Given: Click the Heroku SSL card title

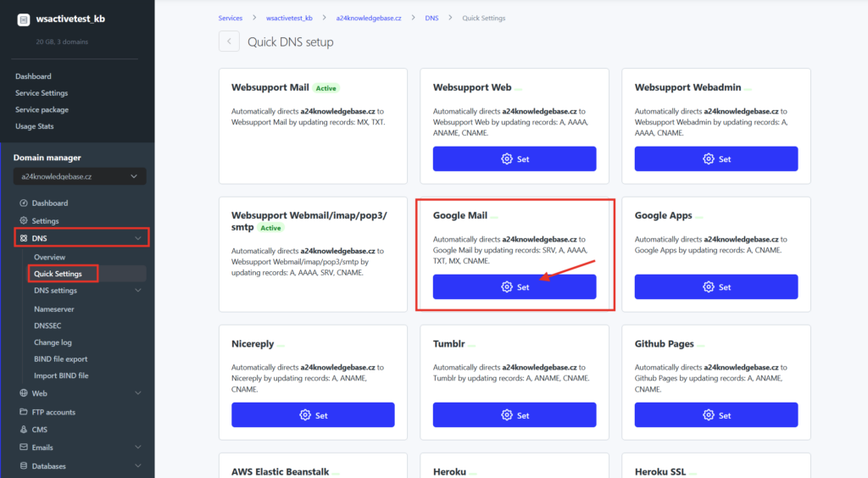Looking at the screenshot, I should (x=659, y=472).
